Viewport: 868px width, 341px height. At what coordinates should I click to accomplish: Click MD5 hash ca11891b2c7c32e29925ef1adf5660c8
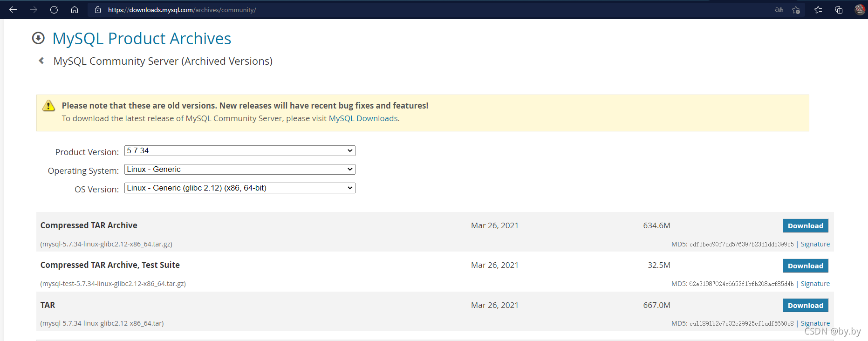[x=742, y=323]
